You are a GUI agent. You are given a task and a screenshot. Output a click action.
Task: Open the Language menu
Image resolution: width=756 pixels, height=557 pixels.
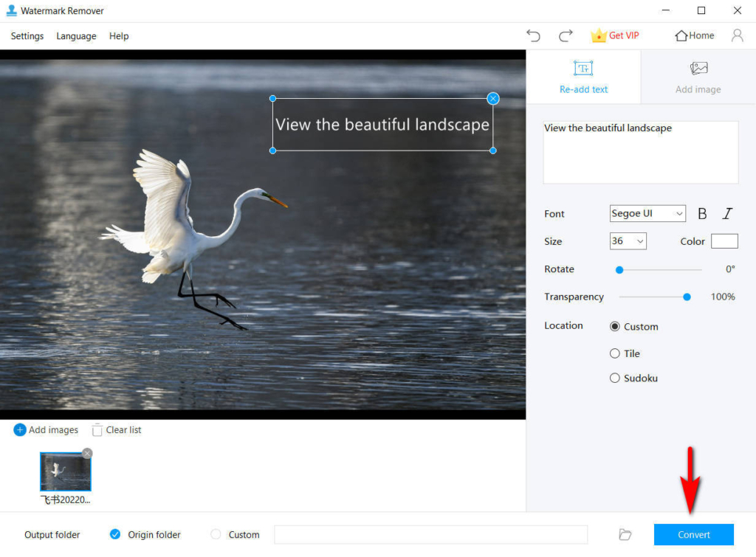76,35
